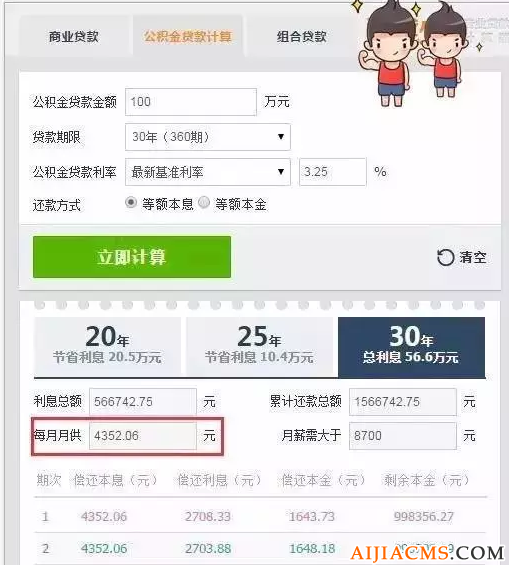Select the 等额本息 repayment radio button
The width and height of the screenshot is (509, 565).
(x=131, y=203)
